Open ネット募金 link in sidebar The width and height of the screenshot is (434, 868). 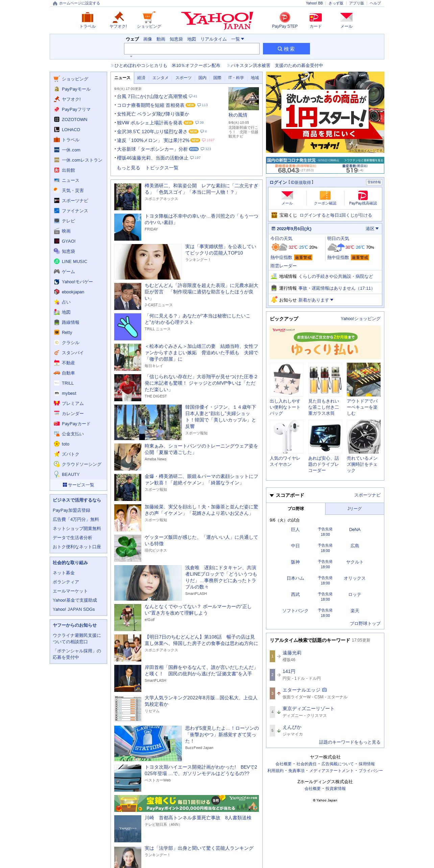pos(64,573)
